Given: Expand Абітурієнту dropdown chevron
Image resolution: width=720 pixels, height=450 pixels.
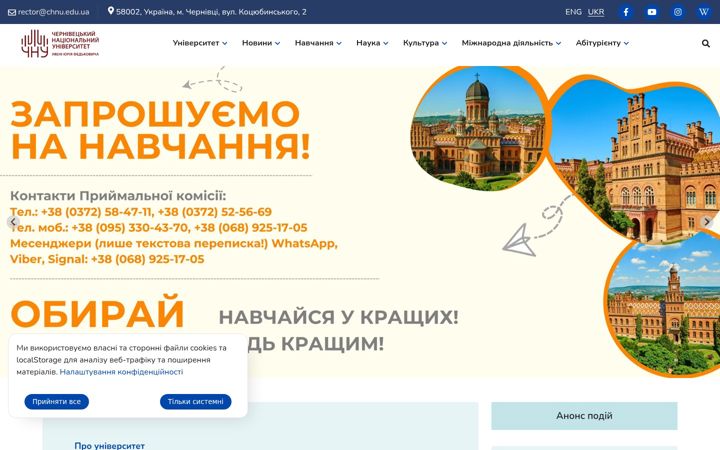Looking at the screenshot, I should point(626,44).
